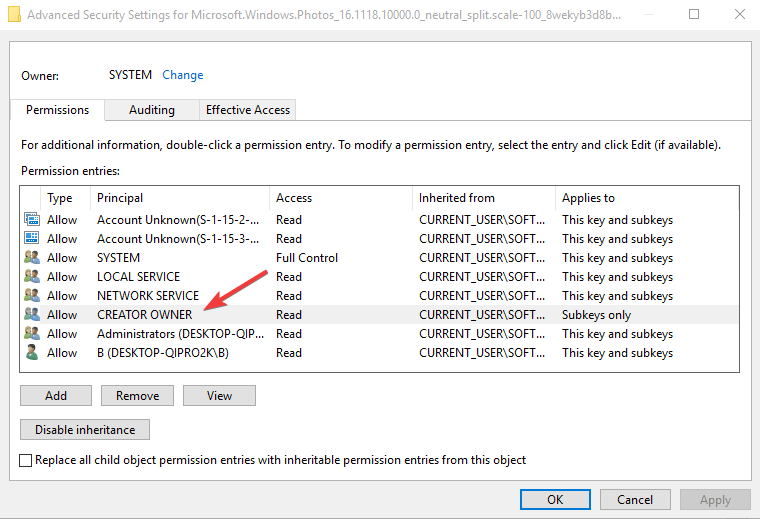Image resolution: width=760 pixels, height=519 pixels.
Task: Click the app-package icon in the S-1-15-3 row
Action: pos(32,238)
